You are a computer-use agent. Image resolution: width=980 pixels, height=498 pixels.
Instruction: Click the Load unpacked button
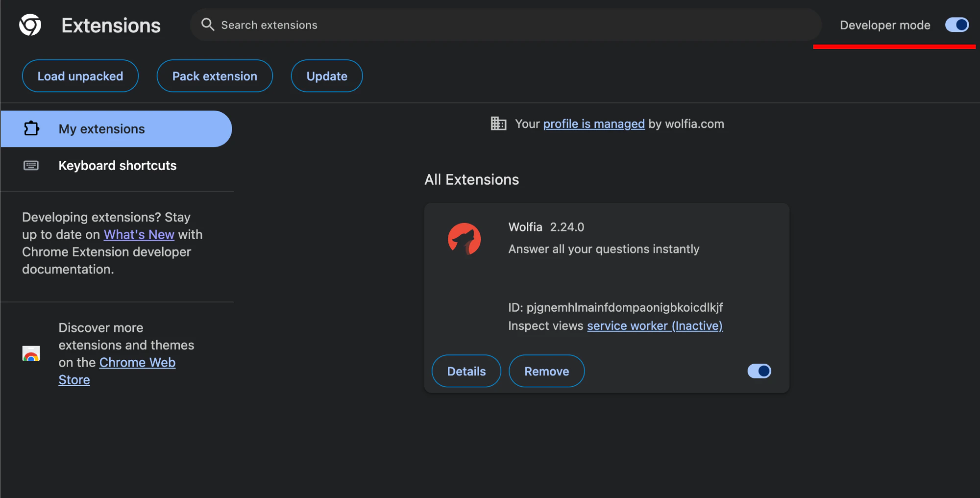(80, 76)
